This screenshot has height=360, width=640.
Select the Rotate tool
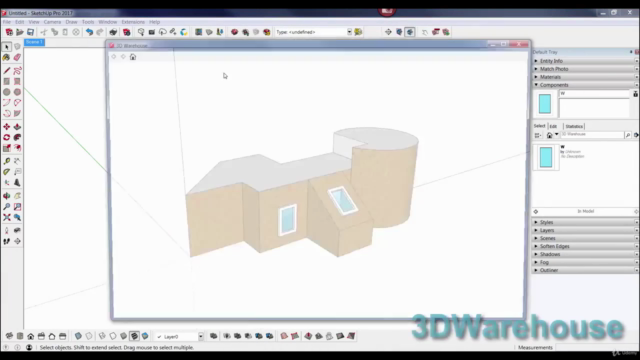pos(7,138)
